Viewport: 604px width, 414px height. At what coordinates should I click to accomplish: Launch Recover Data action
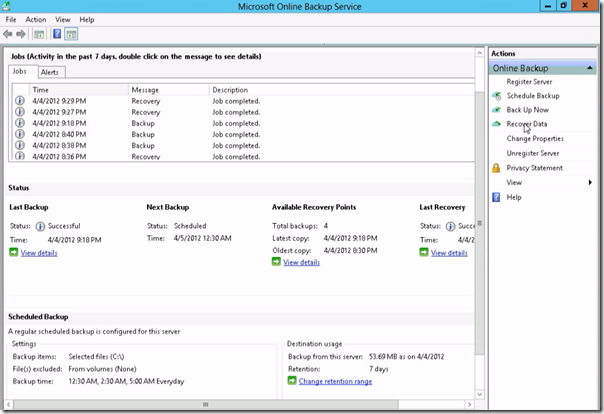527,124
